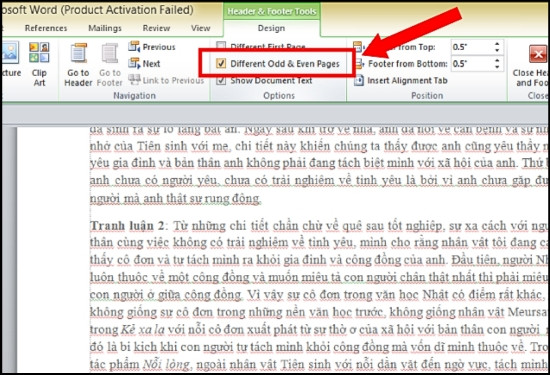
Task: Click the text 'Tranh luận 2'
Action: tap(127, 226)
